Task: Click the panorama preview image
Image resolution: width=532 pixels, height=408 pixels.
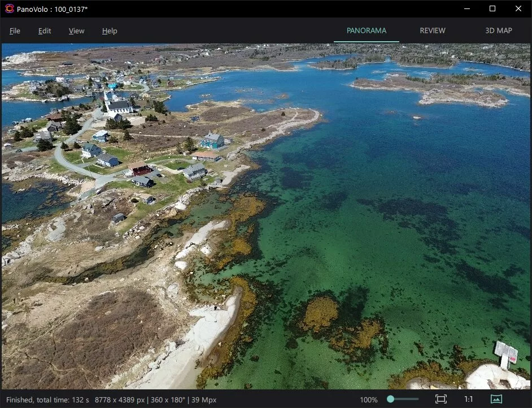Action: pos(265,216)
